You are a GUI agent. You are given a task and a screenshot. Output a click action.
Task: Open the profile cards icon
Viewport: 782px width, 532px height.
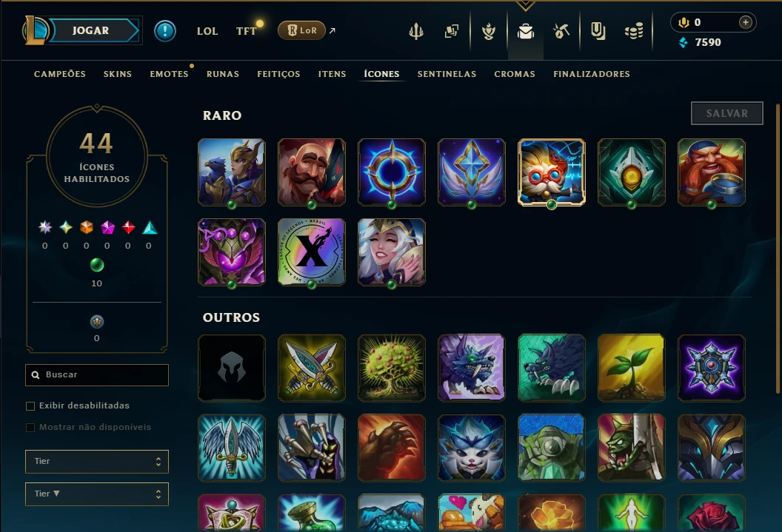(451, 31)
